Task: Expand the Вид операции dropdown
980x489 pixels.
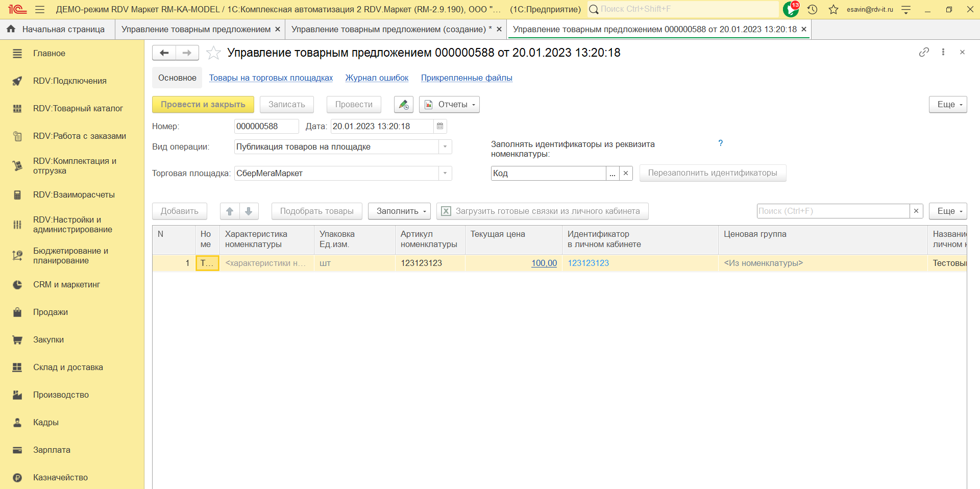Action: click(x=445, y=147)
